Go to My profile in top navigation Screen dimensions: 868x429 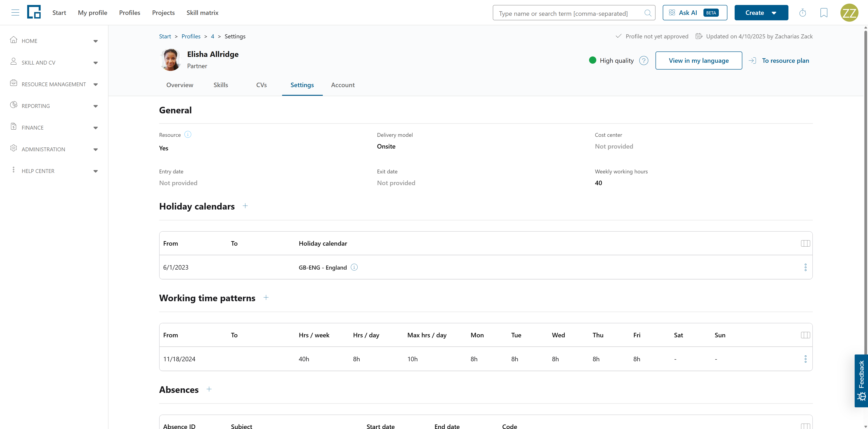[x=93, y=13]
